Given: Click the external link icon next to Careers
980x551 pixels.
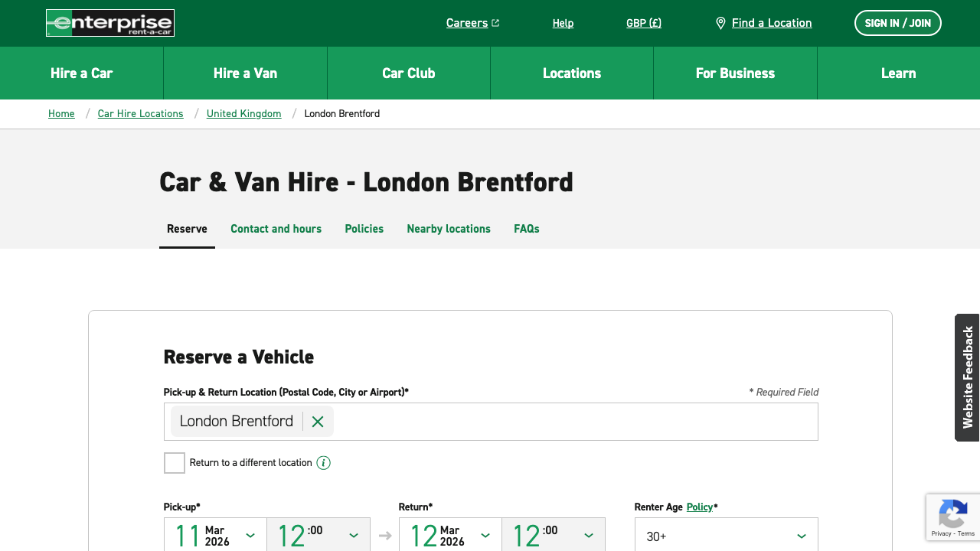Looking at the screenshot, I should [495, 22].
